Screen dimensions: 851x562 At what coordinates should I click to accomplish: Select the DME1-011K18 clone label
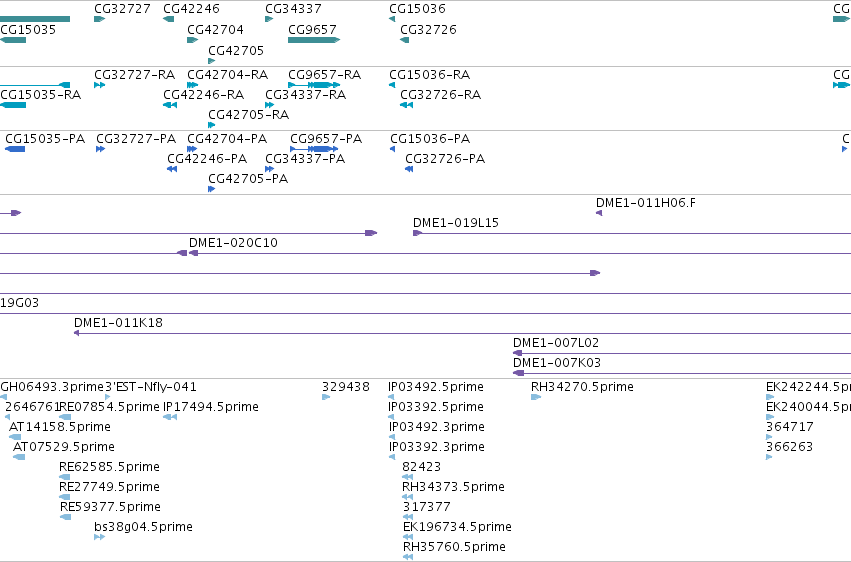tap(118, 322)
